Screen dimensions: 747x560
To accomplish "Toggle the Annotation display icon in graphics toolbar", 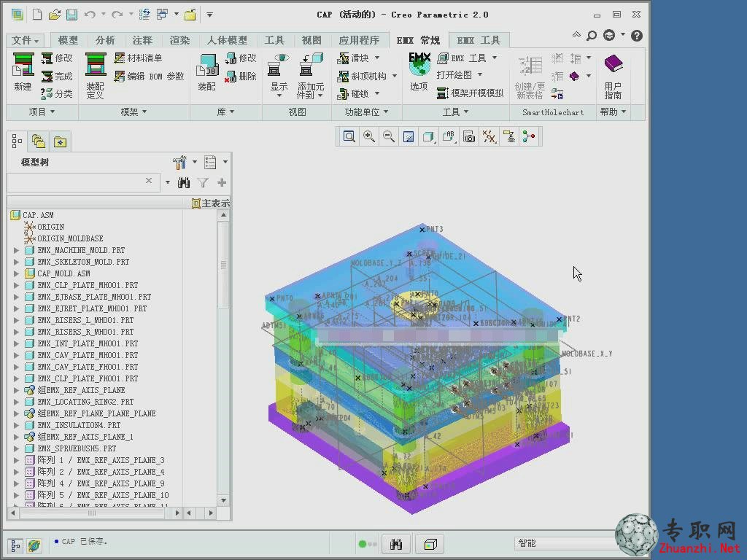I will [x=508, y=137].
